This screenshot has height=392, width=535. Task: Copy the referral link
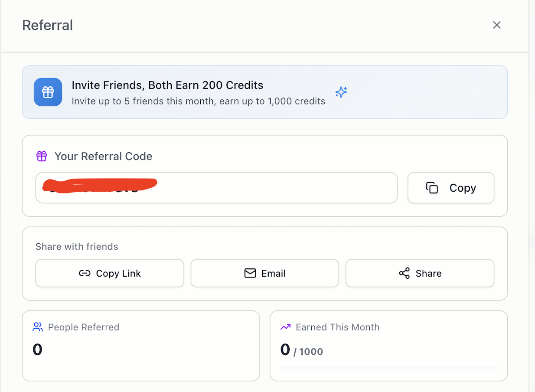point(110,273)
